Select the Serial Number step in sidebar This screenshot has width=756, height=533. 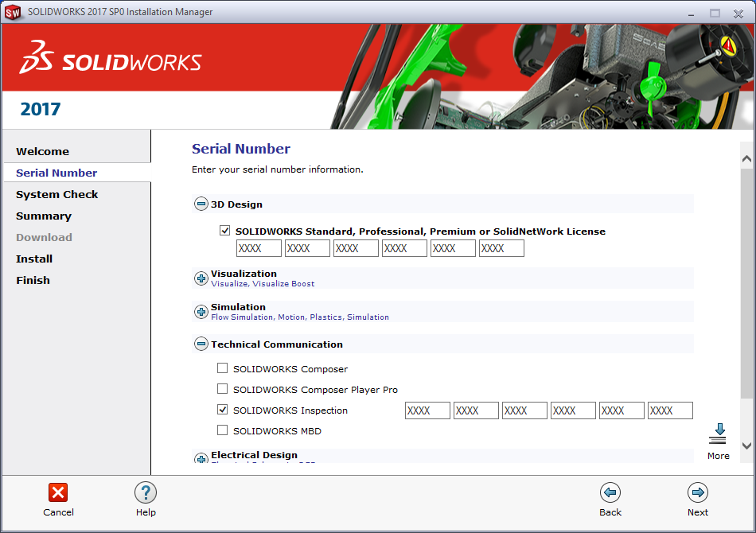tap(57, 173)
